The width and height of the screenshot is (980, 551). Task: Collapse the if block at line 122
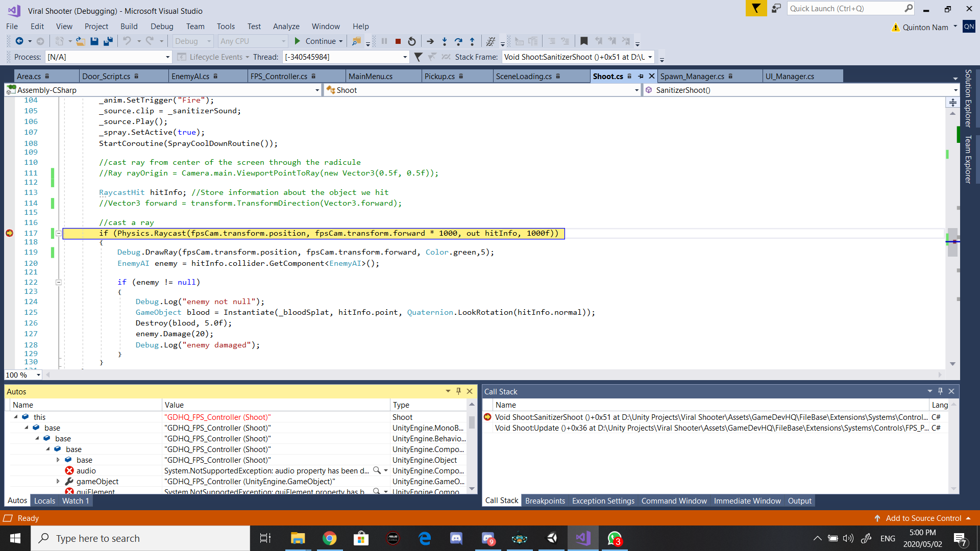pyautogui.click(x=59, y=282)
